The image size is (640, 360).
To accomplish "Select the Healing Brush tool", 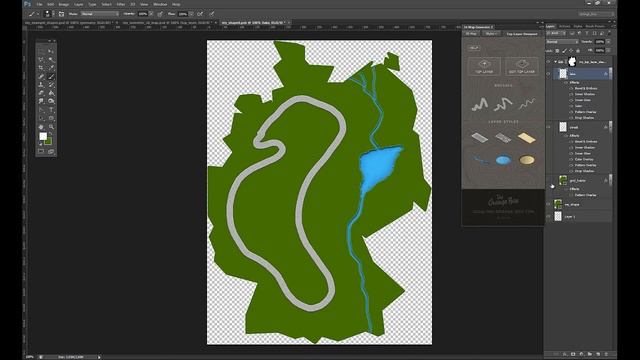I will (x=41, y=76).
